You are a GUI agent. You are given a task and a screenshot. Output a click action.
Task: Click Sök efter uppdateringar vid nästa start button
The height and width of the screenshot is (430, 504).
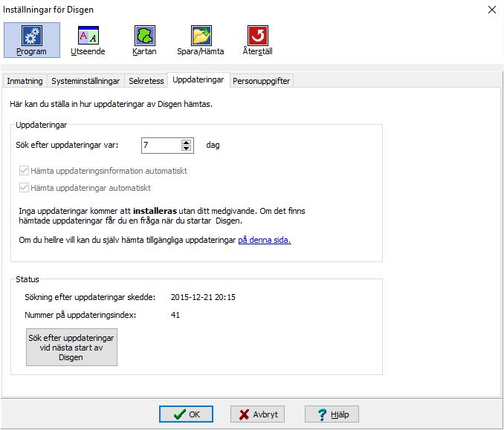pyautogui.click(x=71, y=347)
